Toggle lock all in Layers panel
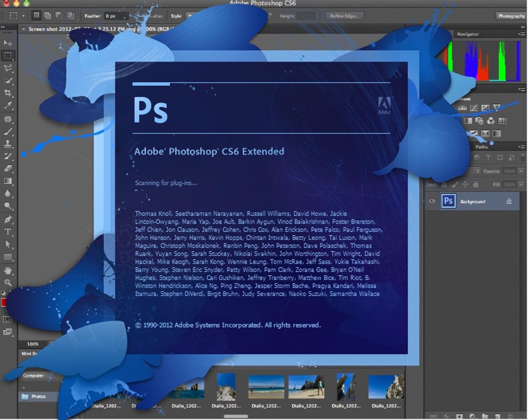 point(476,184)
